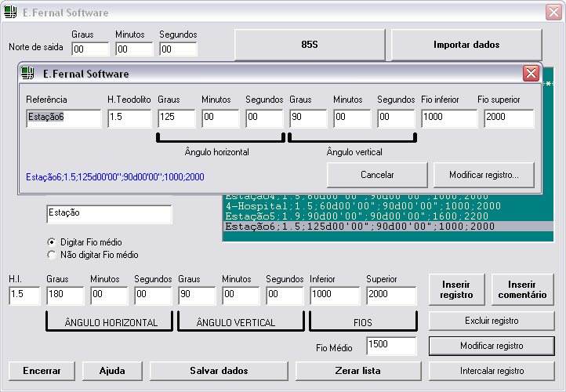Click the Referência field containing Estação6
Screen dimensions: 566x392
pyautogui.click(x=63, y=118)
